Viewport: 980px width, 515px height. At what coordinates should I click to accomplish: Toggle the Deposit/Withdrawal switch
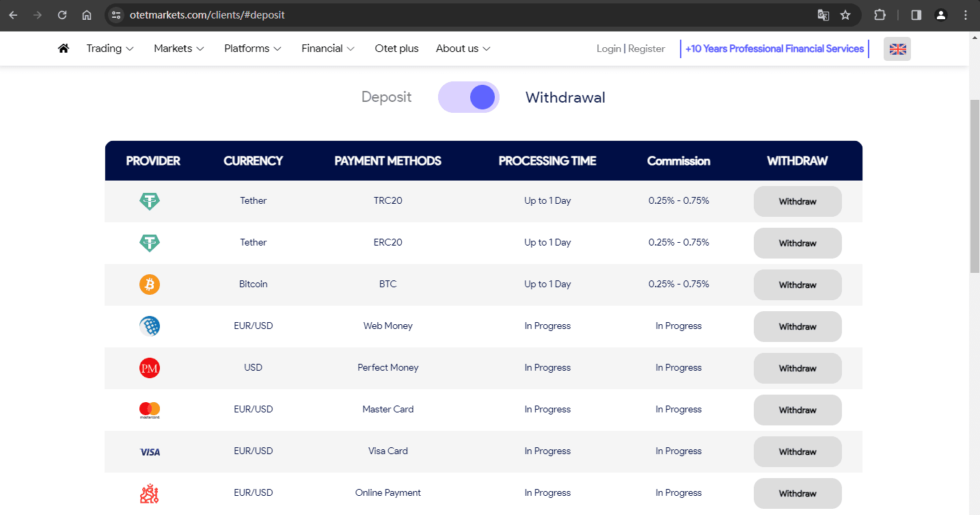tap(469, 97)
